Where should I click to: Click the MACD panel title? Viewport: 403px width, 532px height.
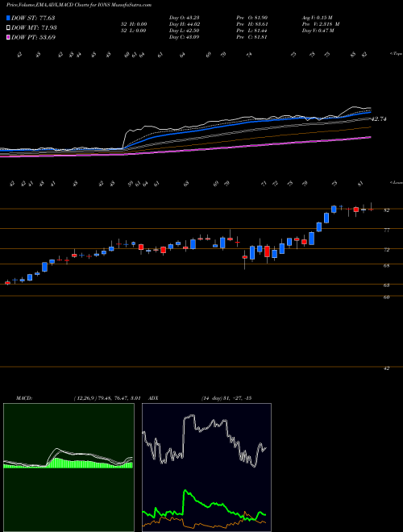click(x=23, y=398)
